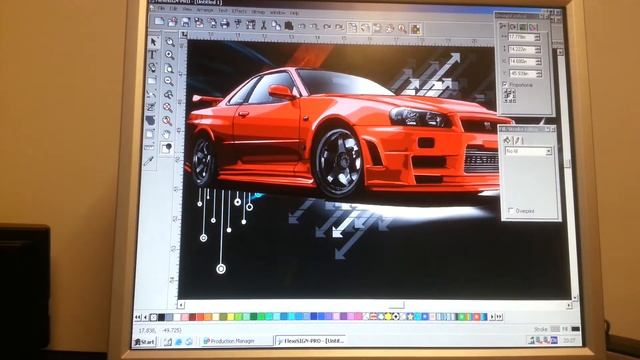The height and width of the screenshot is (360, 640).
Task: Open the Stroke pen tab in editor
Action: [x=518, y=140]
